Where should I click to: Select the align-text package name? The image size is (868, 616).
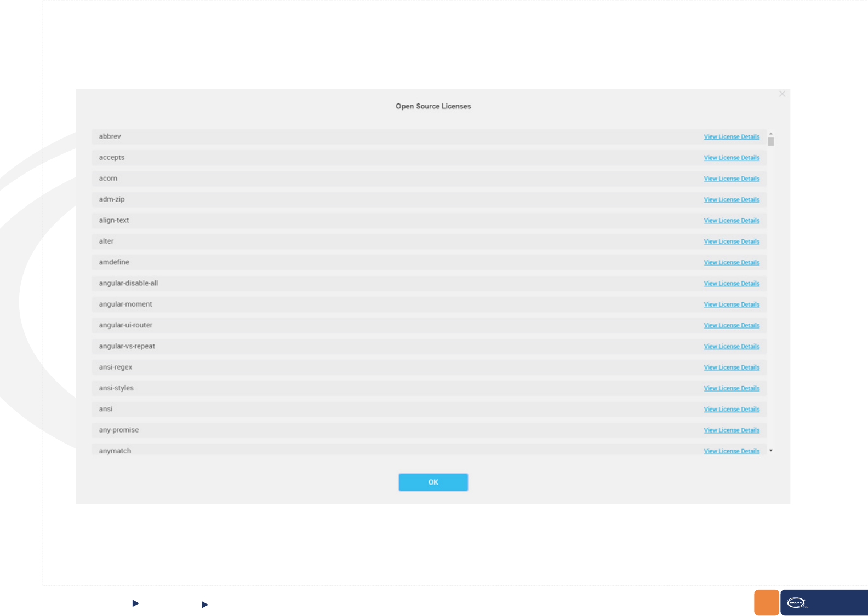point(114,220)
